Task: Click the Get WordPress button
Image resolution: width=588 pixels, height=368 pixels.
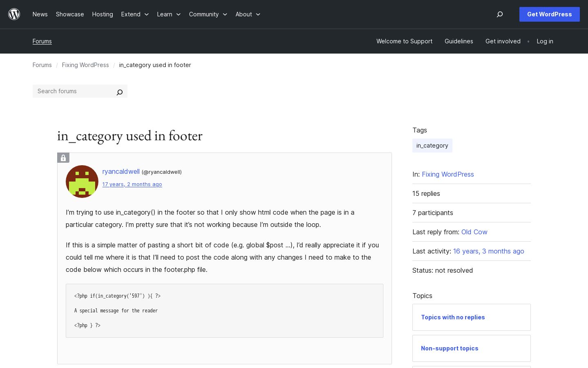Action: (x=550, y=14)
